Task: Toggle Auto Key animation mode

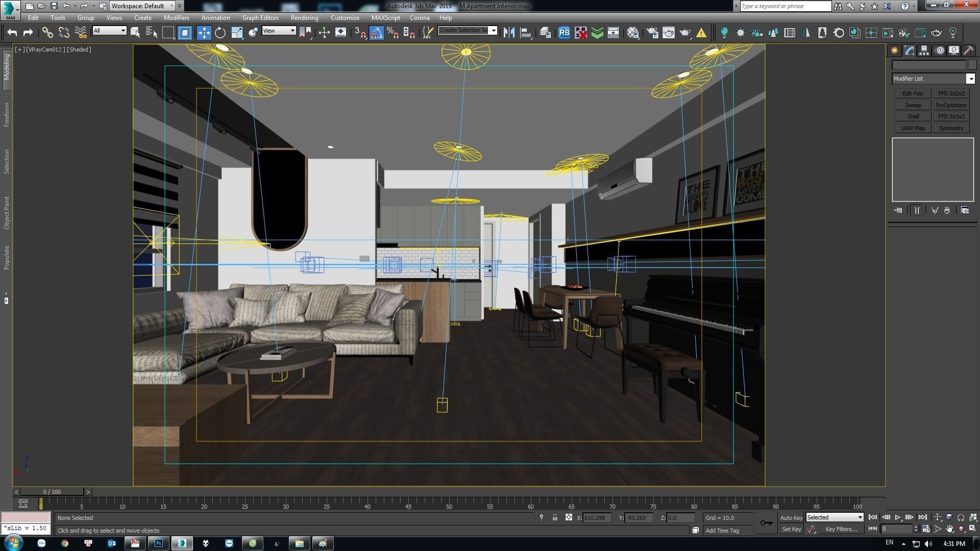Action: coord(791,517)
